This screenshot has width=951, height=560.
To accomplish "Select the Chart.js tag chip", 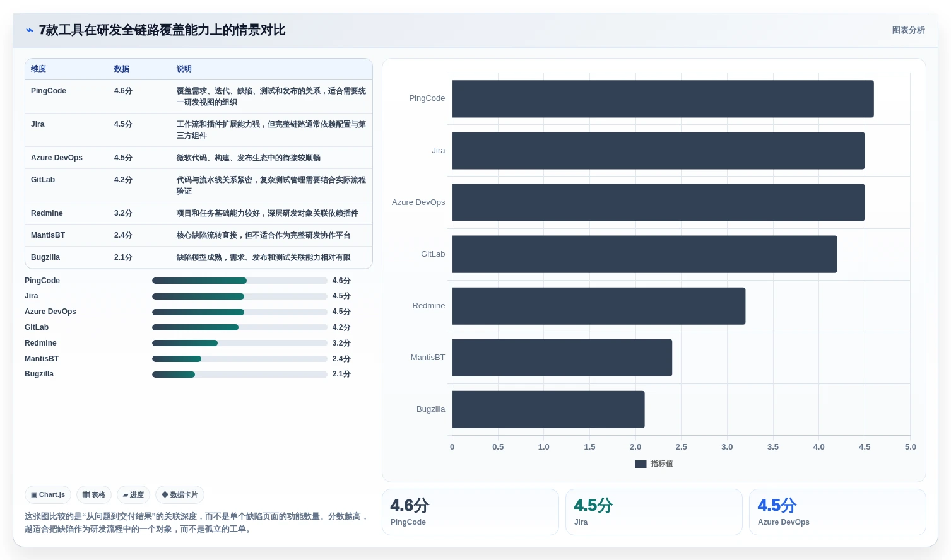I will (49, 495).
